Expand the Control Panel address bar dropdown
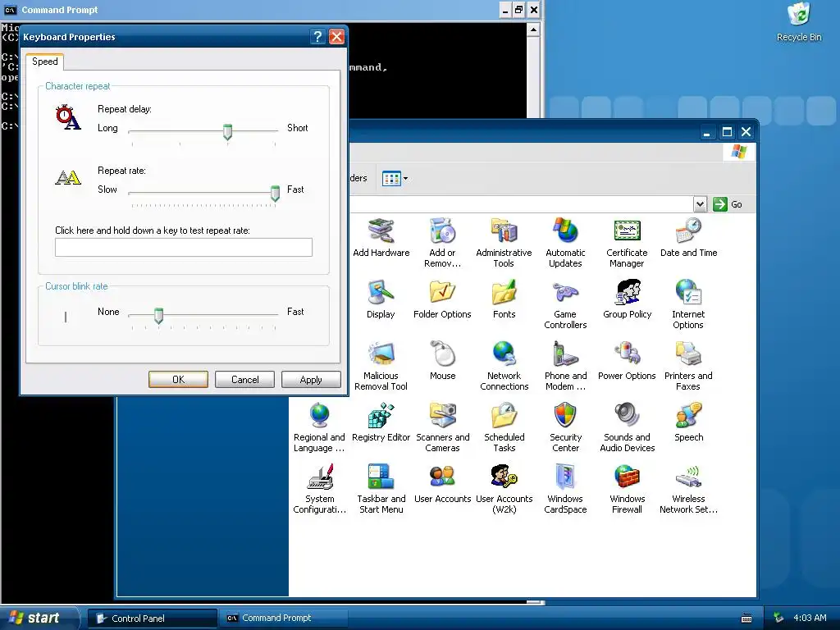Viewport: 840px width, 630px height. pos(700,204)
